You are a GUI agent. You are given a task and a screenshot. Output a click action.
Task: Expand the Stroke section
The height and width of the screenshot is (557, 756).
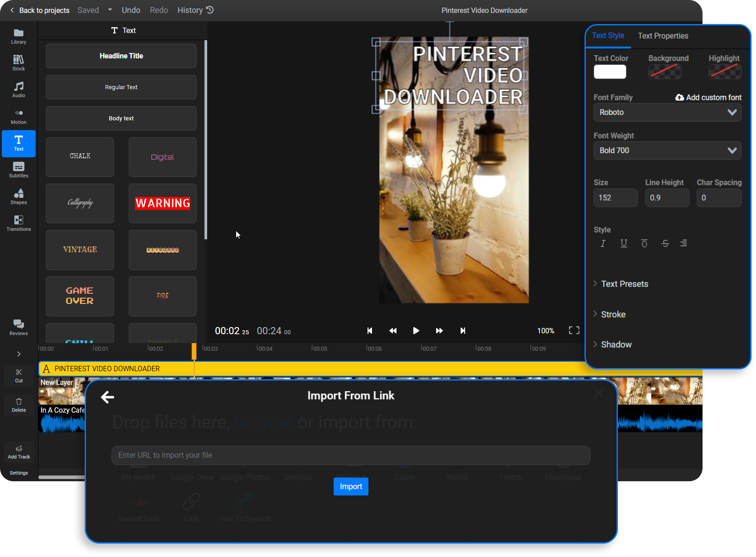[613, 314]
